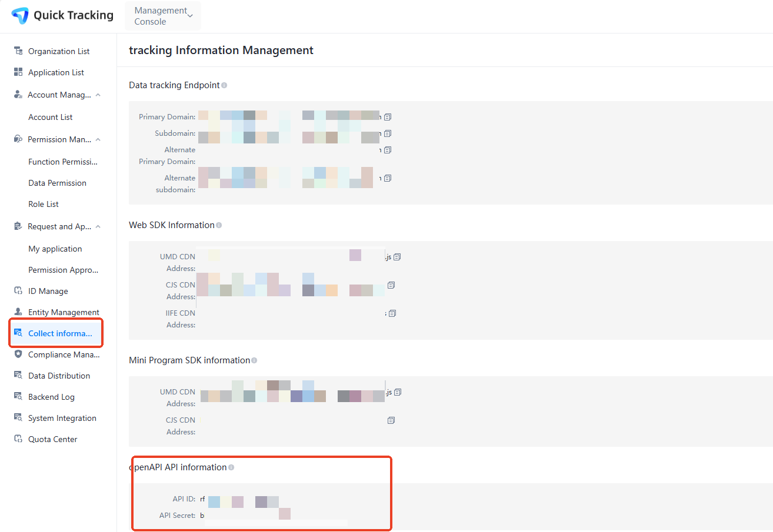
Task: Click info icon beside Data tracking Endpoint
Action: coord(224,85)
